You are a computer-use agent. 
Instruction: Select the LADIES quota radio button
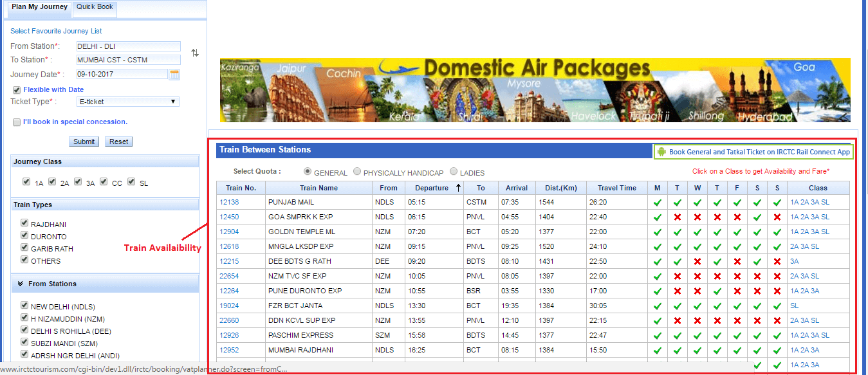454,172
